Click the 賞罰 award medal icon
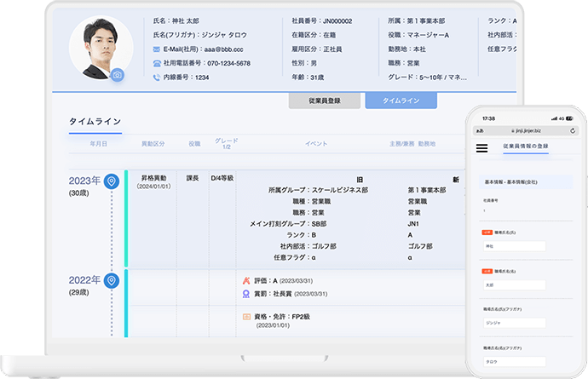588x379 pixels. [x=246, y=294]
